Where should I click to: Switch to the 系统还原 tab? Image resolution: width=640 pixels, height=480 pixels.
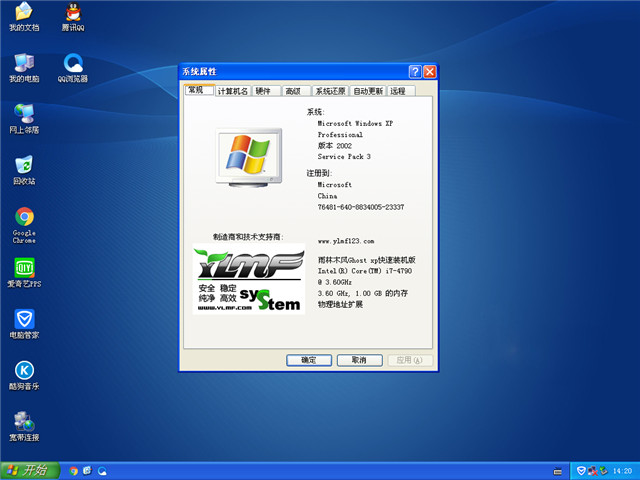[x=330, y=91]
